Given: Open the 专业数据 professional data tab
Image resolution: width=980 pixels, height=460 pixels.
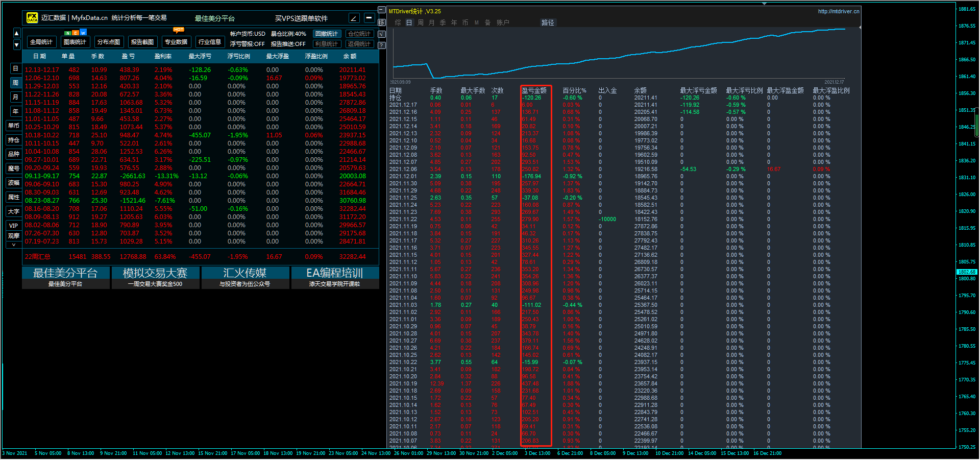Looking at the screenshot, I should click(x=176, y=42).
